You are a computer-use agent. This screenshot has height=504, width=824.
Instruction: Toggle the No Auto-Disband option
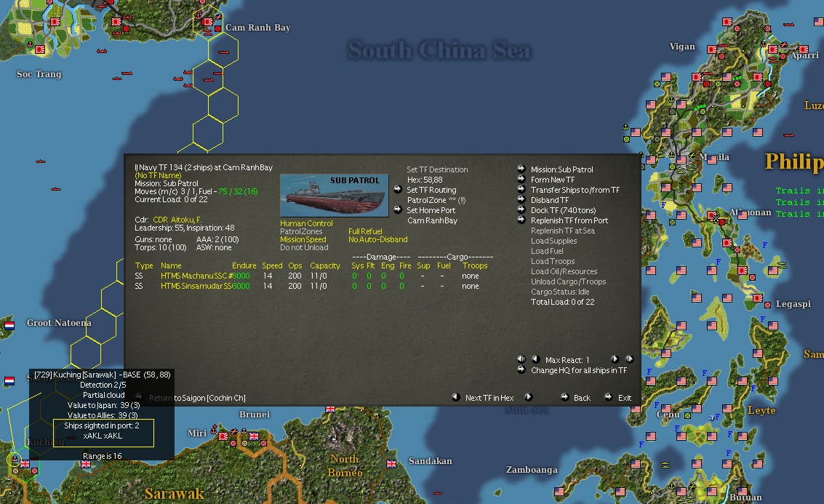click(378, 239)
